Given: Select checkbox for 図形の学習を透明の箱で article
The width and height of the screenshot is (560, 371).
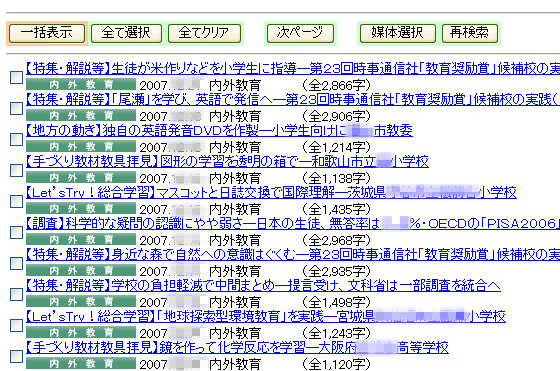Looking at the screenshot, I should click(16, 170).
